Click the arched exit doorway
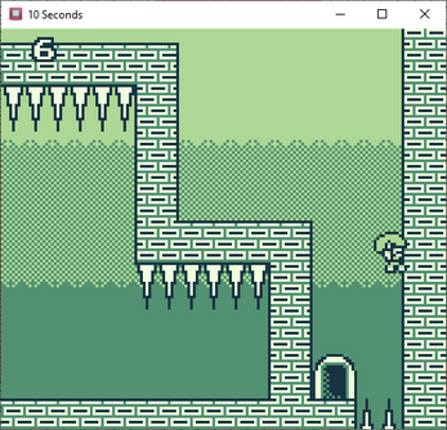This screenshot has height=430, width=447. (335, 377)
